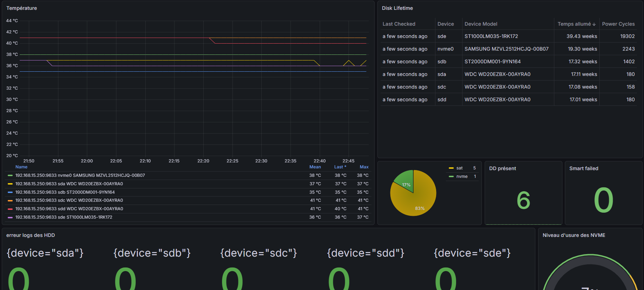Viewport: 644px width, 290px height.
Task: Sort table by Device Model header
Action: 481,24
